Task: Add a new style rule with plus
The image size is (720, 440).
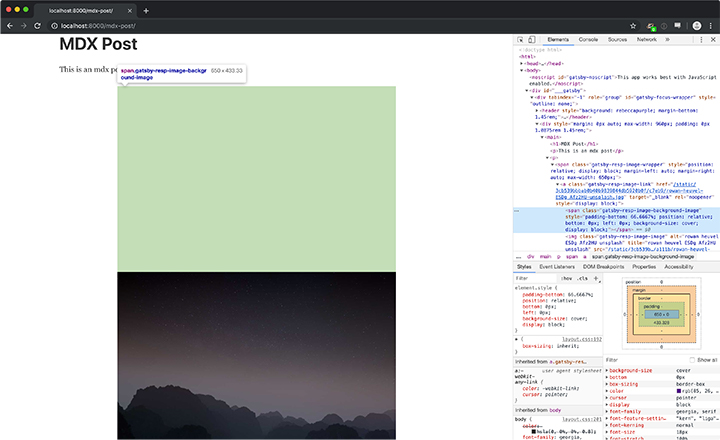Action: (x=596, y=278)
